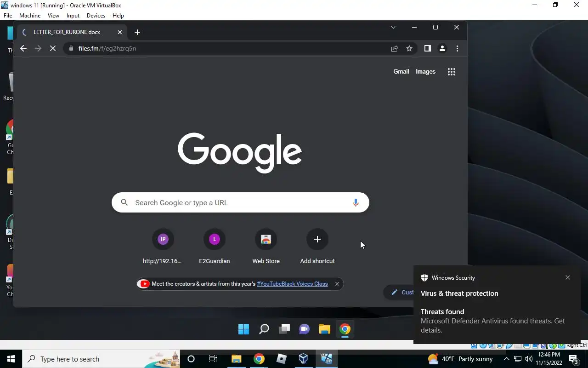Open the host Windows 10 Start menu

11,359
